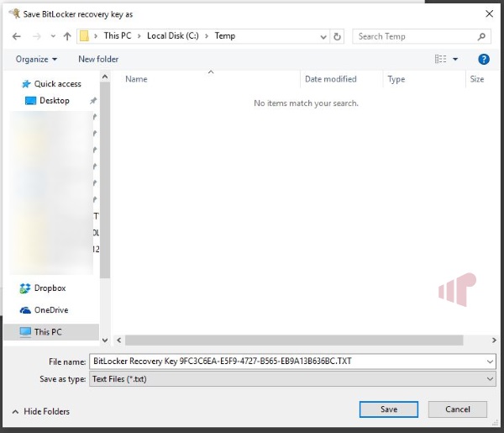Open the Organize menu
The image size is (504, 433).
(x=36, y=59)
